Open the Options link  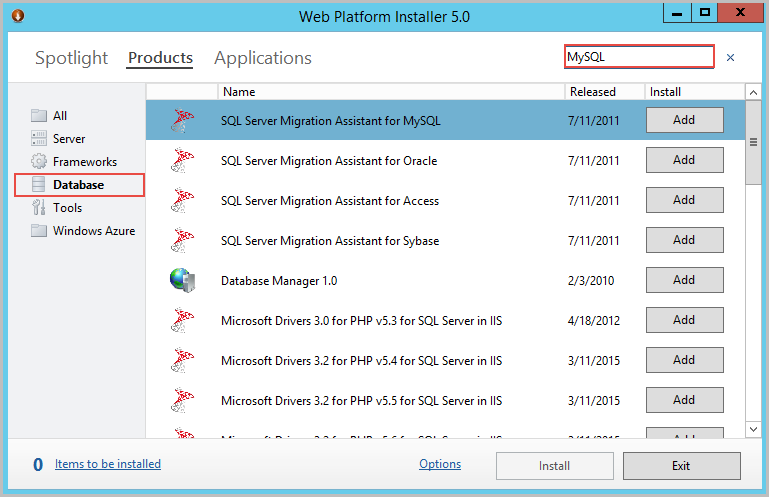click(x=440, y=464)
